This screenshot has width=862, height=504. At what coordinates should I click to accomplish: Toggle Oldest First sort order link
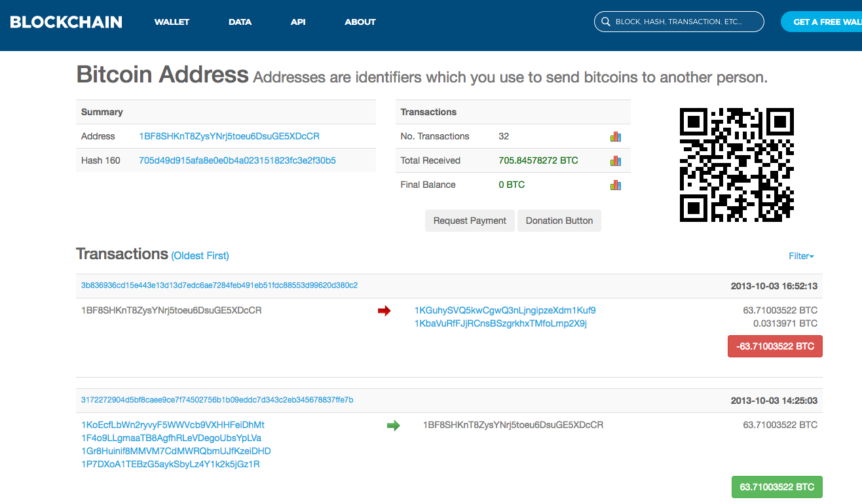[x=200, y=256]
